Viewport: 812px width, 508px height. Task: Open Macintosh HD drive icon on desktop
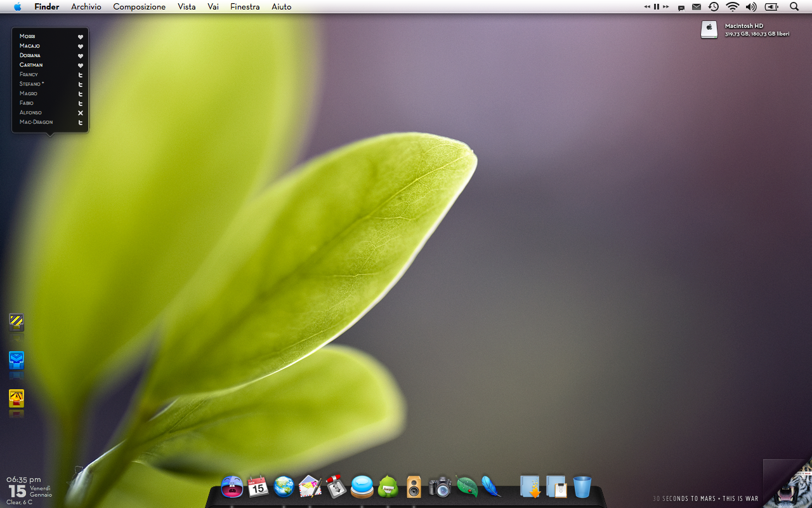[709, 29]
